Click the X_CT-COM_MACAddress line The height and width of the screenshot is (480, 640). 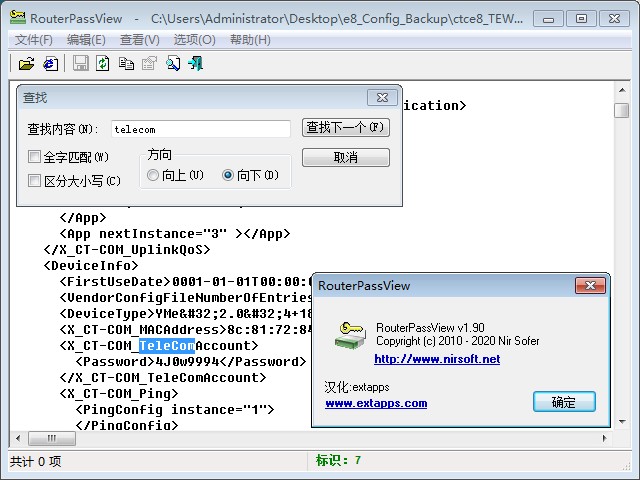pos(185,330)
